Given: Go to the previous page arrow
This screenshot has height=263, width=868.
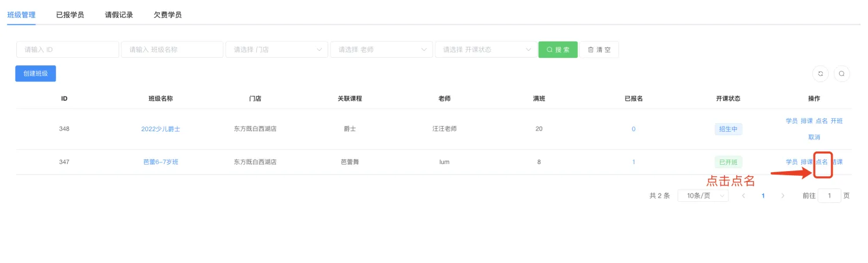Looking at the screenshot, I should pyautogui.click(x=743, y=196).
